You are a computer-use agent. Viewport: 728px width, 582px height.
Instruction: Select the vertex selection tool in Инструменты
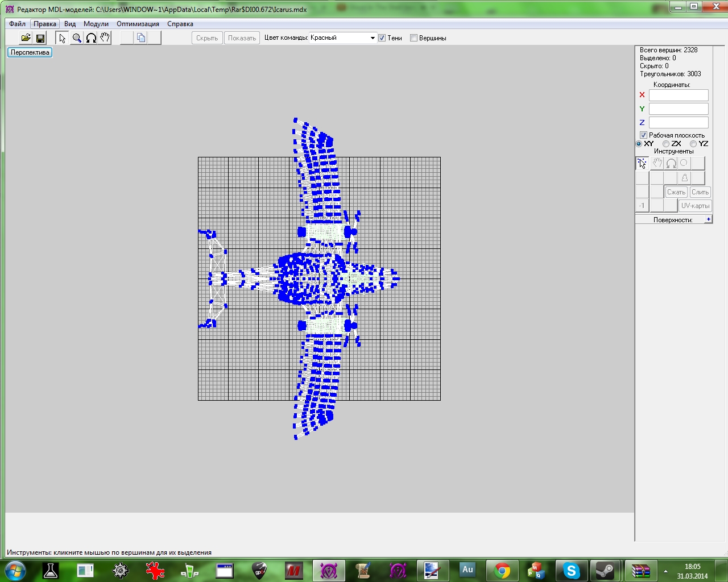(642, 164)
